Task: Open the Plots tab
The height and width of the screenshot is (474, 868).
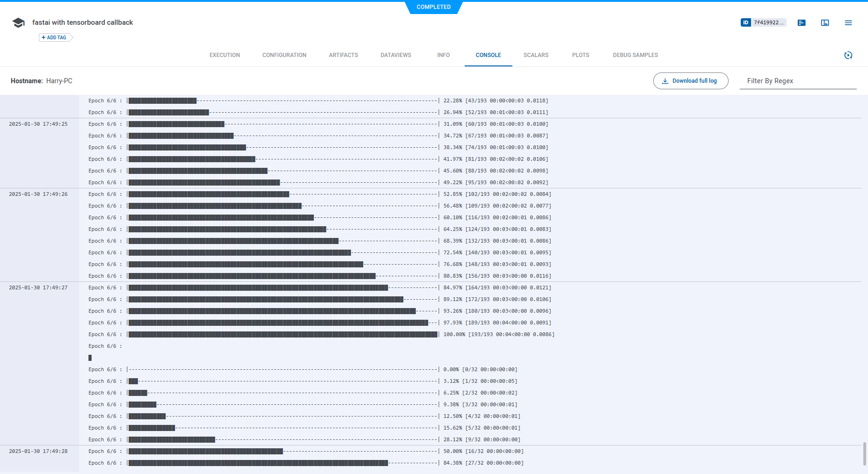Action: click(x=580, y=55)
